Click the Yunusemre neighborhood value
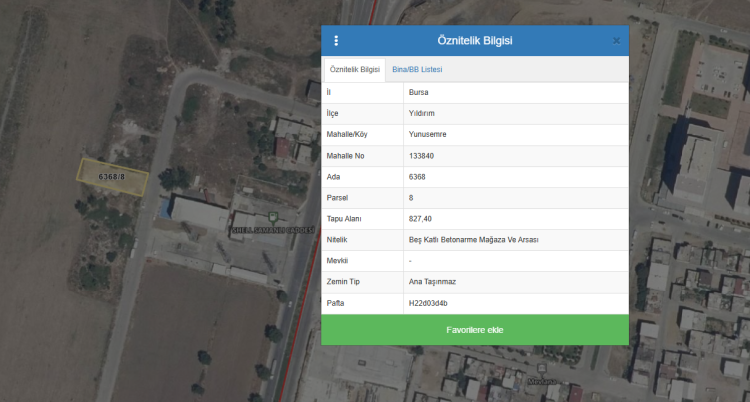The height and width of the screenshot is (402, 750). (428, 134)
